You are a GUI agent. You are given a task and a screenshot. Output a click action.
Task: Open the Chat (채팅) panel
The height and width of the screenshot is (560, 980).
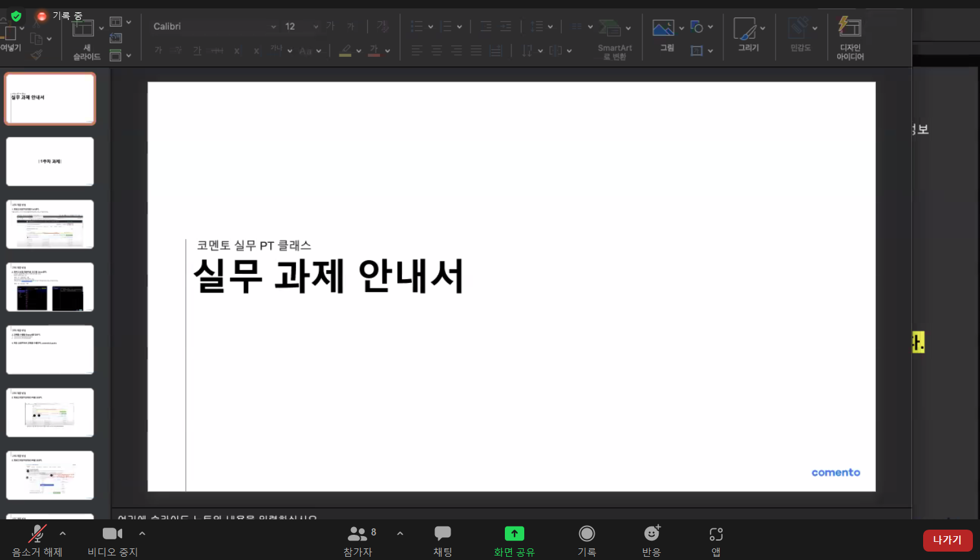pos(443,541)
